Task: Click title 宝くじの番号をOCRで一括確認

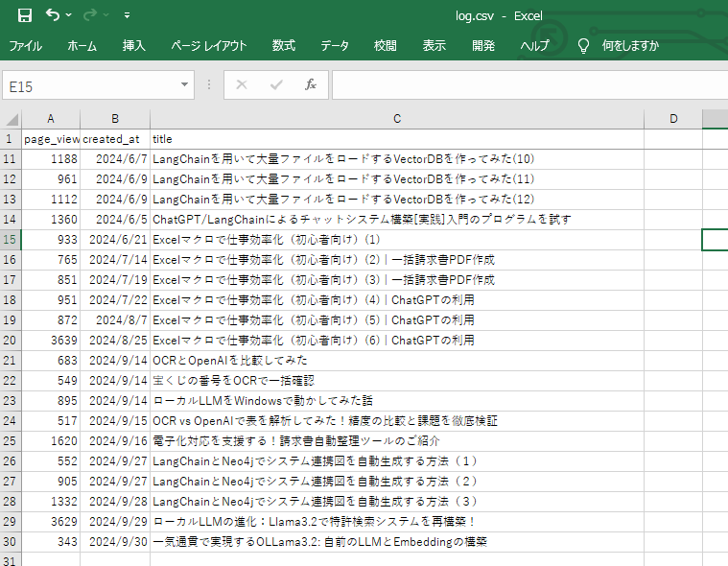Action: point(397,381)
